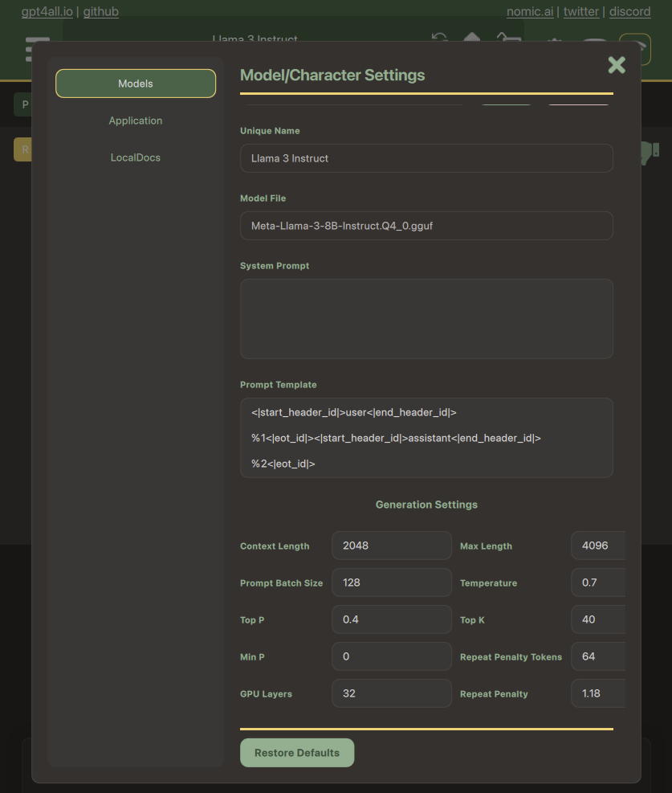Open the gpt4all.io link
This screenshot has width=672, height=793.
click(x=47, y=11)
